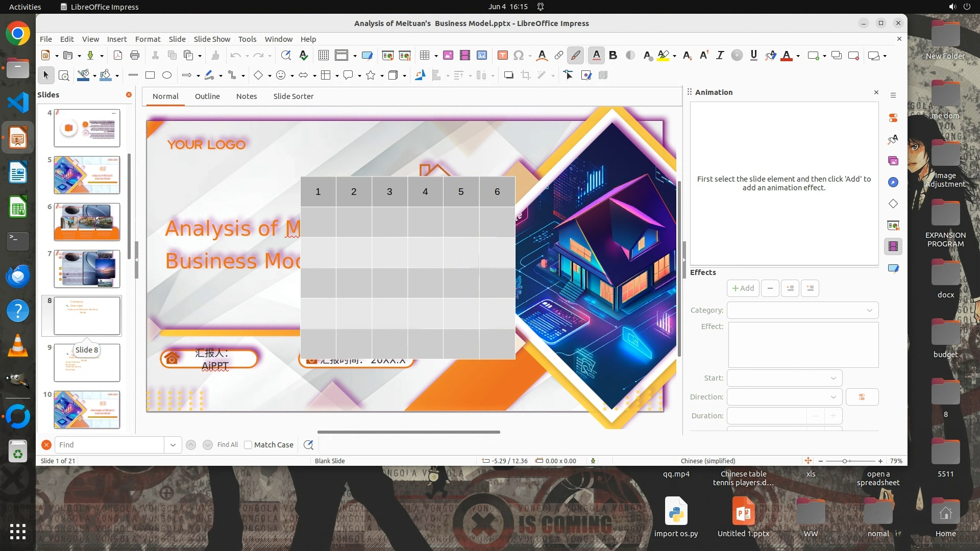Open the Zoom & Pan tool

tap(64, 76)
